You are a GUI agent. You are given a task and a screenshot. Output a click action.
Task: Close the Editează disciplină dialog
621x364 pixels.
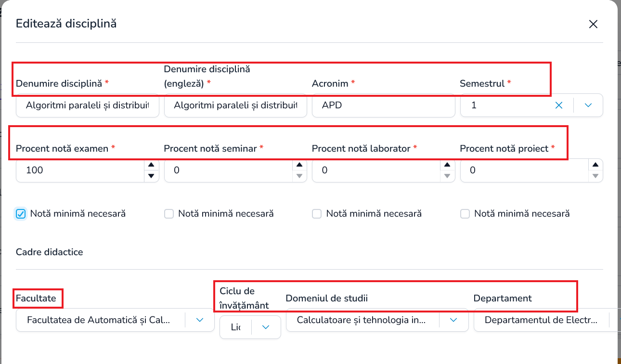593,24
